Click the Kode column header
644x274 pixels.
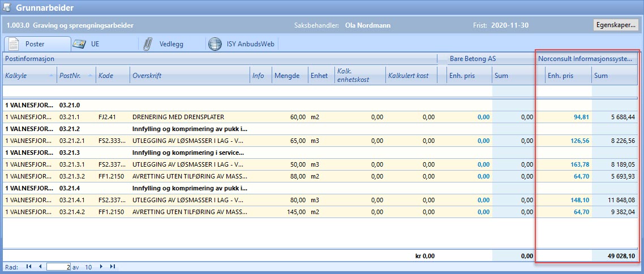(113, 76)
